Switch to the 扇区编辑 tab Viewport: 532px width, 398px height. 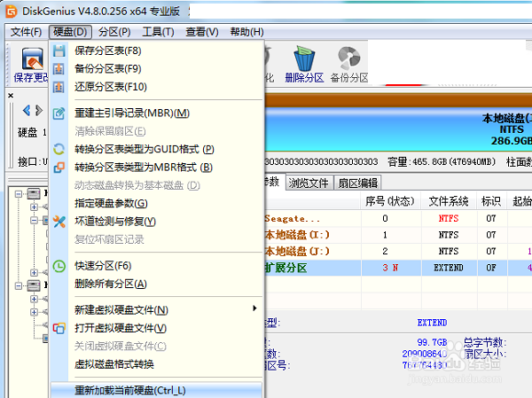[x=358, y=183]
